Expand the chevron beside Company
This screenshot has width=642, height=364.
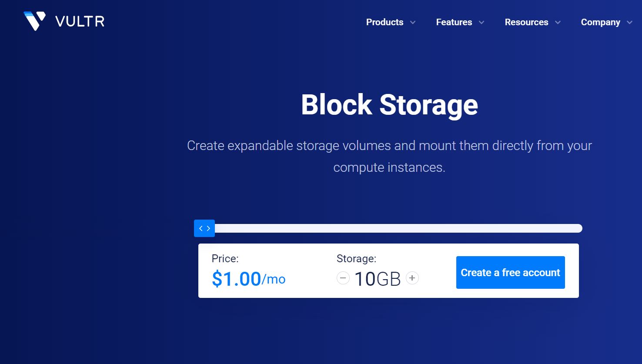(629, 23)
